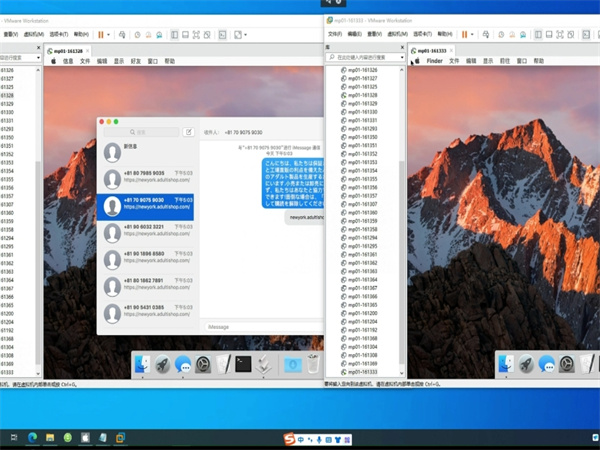This screenshot has height=450, width=600.
Task: Open System Preferences in the left VM dock
Action: coord(205,365)
